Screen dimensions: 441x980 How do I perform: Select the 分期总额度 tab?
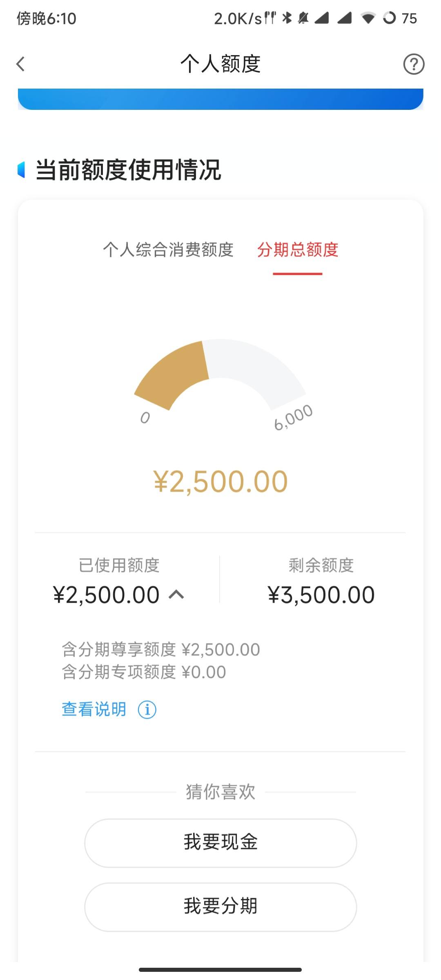[x=298, y=249]
